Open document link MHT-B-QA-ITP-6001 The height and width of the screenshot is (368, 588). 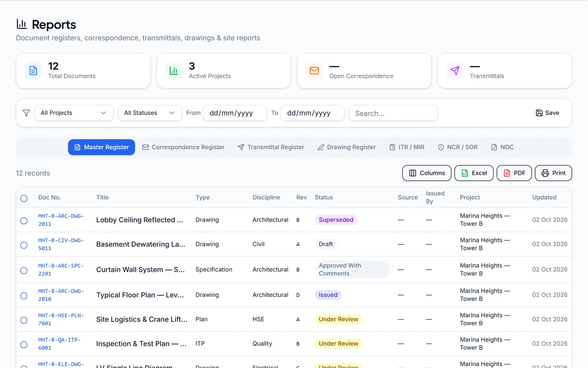click(60, 344)
